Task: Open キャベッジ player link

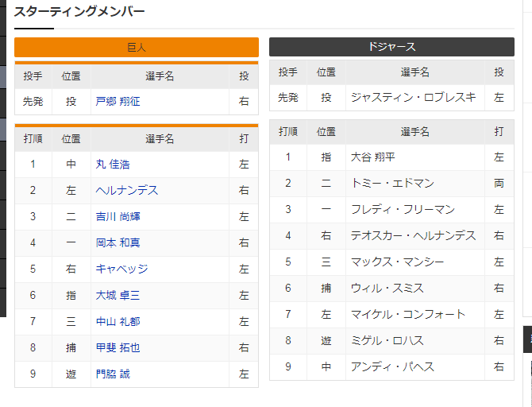Action: pyautogui.click(x=121, y=269)
